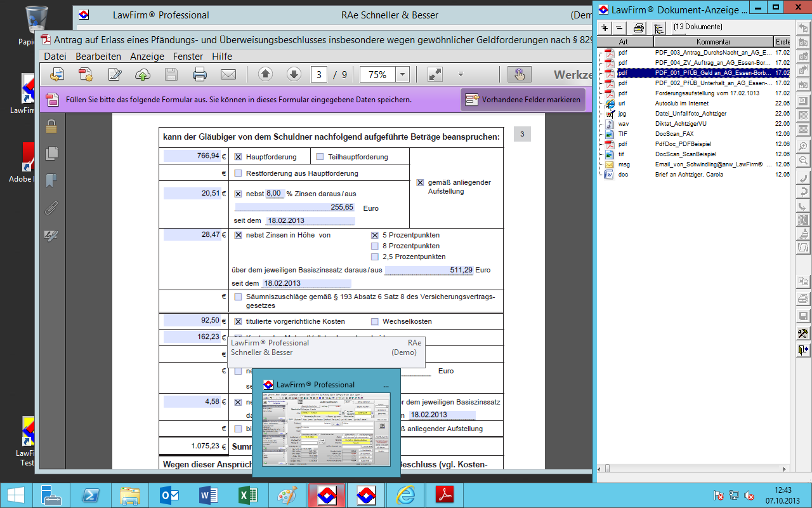Open the bookmarks panel icon in sidebar

click(51, 181)
